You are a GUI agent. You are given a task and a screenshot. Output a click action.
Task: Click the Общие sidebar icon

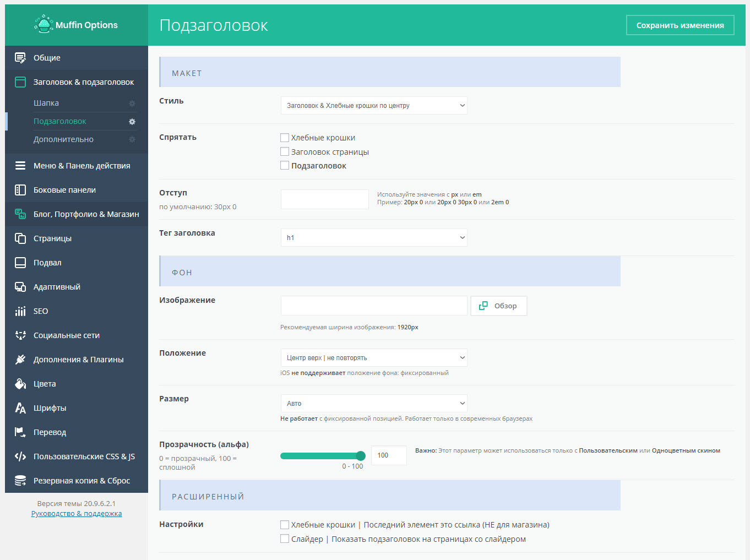pos(20,58)
